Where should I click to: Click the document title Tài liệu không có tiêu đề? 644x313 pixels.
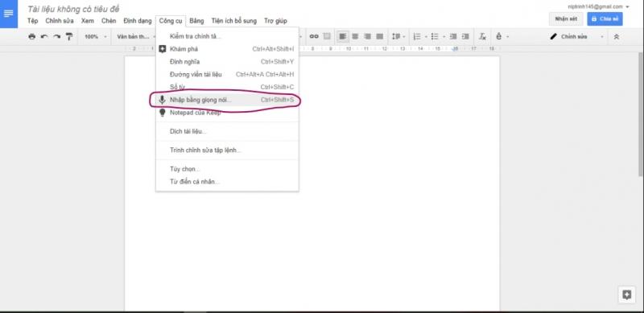point(74,9)
